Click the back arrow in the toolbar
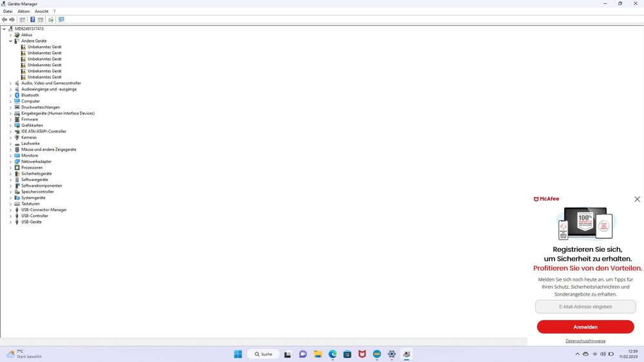The height and width of the screenshot is (362, 644). 5,19
